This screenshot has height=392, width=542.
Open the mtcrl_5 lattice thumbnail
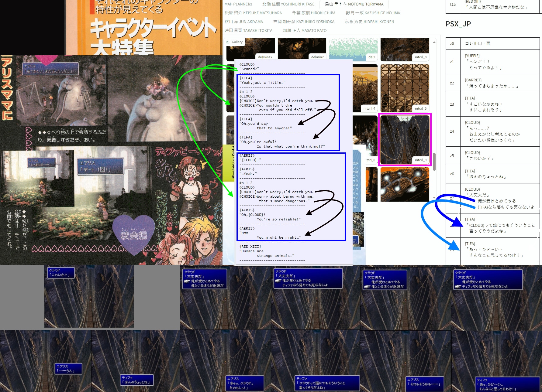pos(405,88)
